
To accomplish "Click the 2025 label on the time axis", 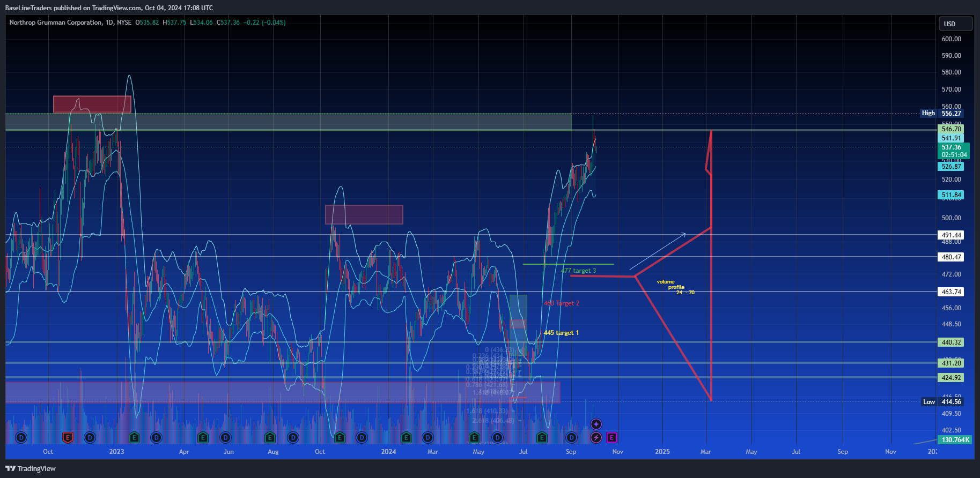I will (x=662, y=452).
